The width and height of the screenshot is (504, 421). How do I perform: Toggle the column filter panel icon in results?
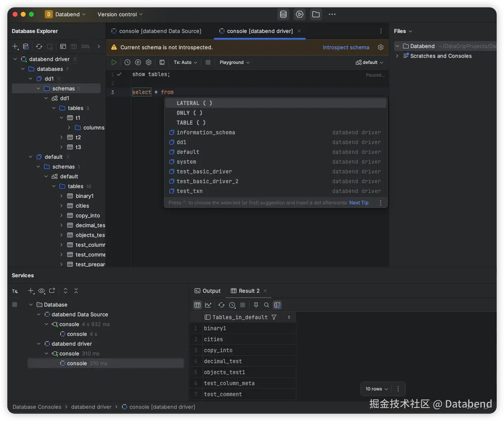277,305
